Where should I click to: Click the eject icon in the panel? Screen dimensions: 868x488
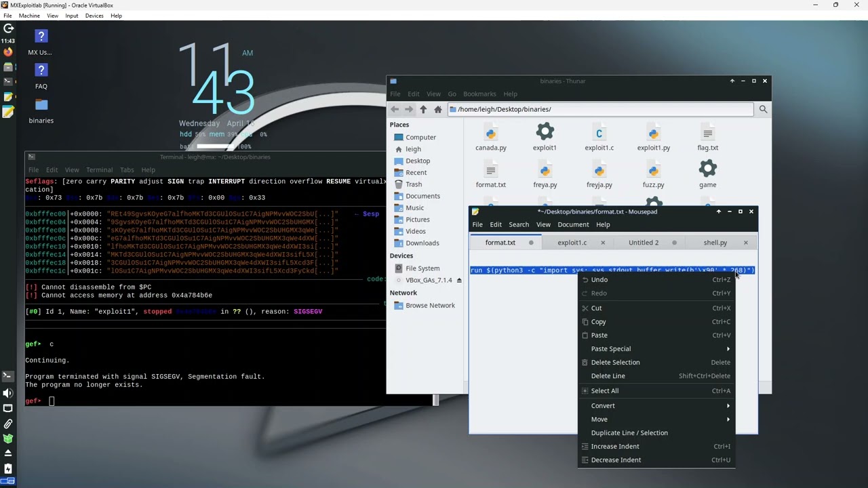[8, 453]
